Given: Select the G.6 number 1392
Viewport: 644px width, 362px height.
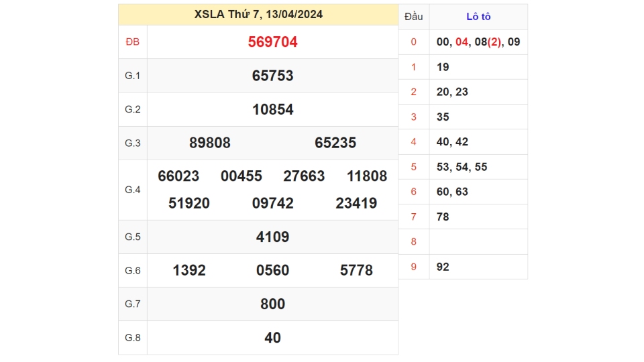Looking at the screenshot, I should (189, 270).
